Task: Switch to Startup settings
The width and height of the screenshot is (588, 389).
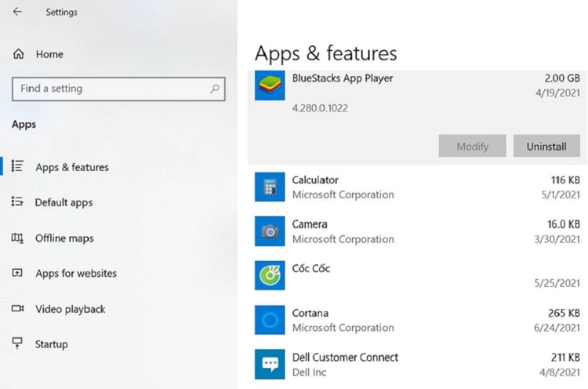Action: click(51, 344)
